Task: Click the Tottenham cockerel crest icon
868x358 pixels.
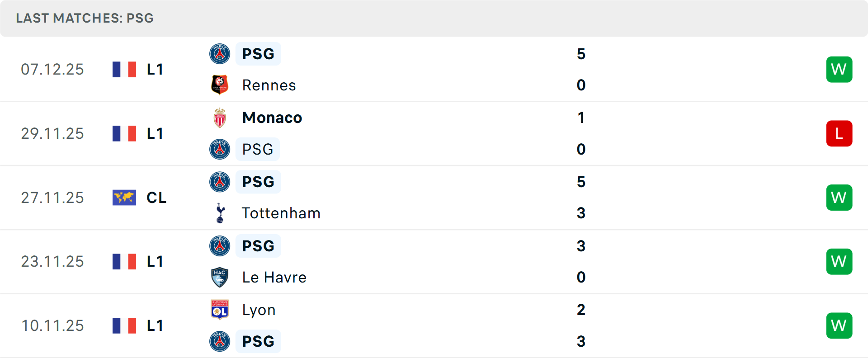Action: point(220,213)
